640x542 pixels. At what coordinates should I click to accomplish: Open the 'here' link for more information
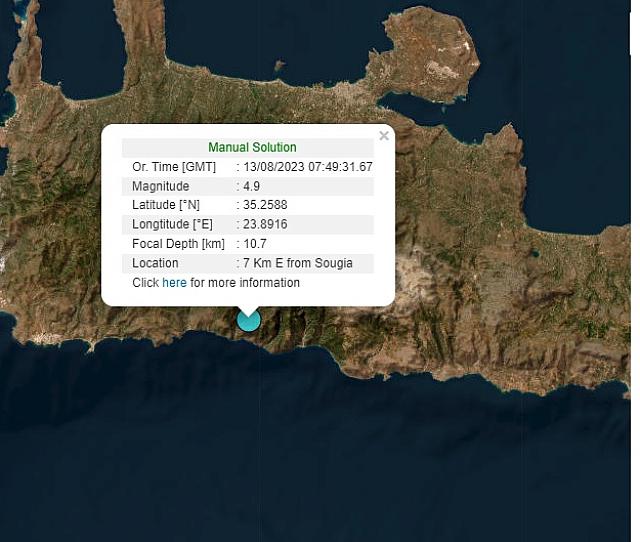click(x=174, y=283)
